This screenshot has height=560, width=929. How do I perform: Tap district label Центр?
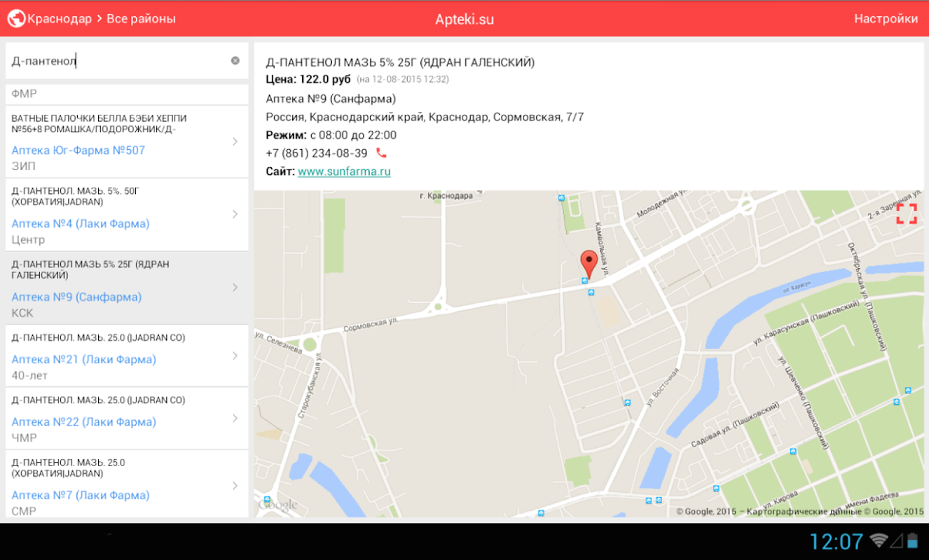coord(28,240)
